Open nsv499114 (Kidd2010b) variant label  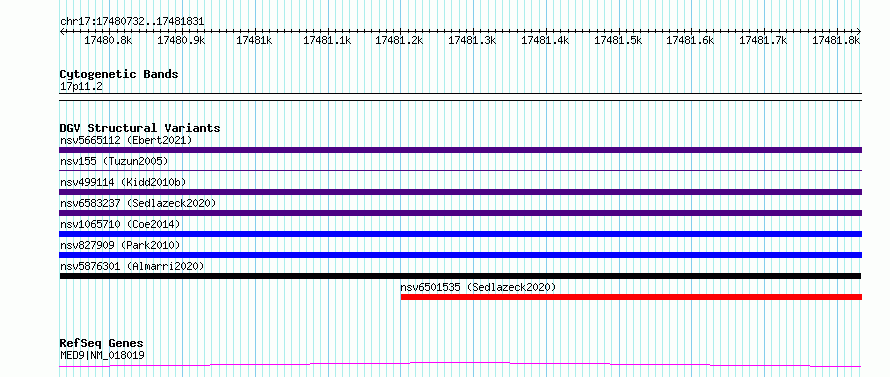123,182
